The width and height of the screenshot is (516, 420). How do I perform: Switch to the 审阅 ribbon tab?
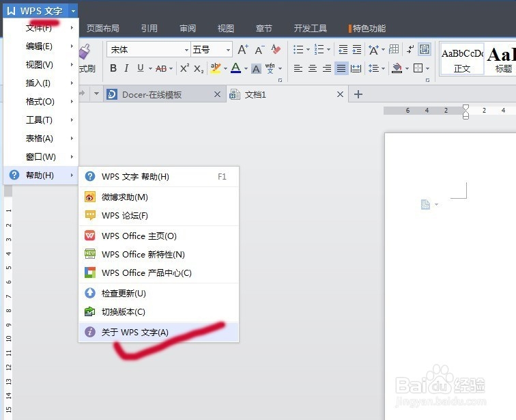pyautogui.click(x=188, y=28)
